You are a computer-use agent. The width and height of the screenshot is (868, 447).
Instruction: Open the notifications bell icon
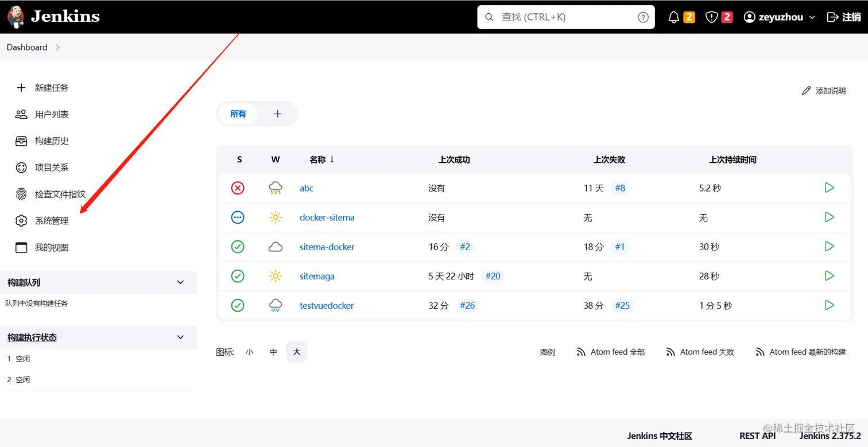[x=674, y=17]
